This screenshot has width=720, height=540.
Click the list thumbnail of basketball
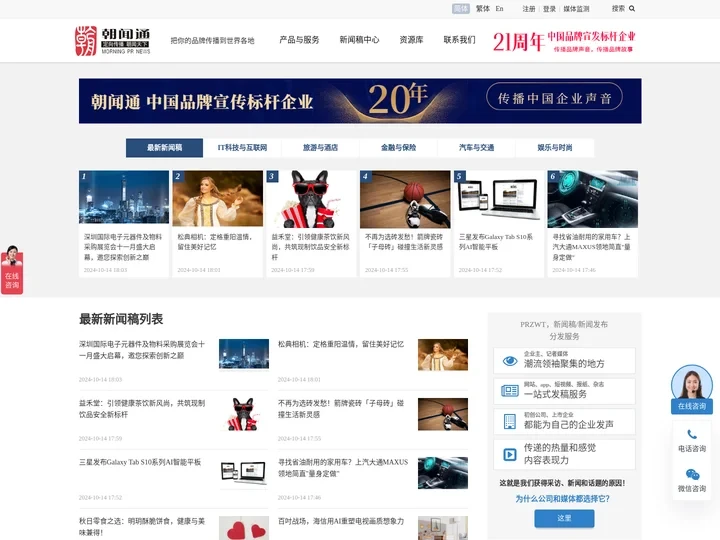[443, 414]
